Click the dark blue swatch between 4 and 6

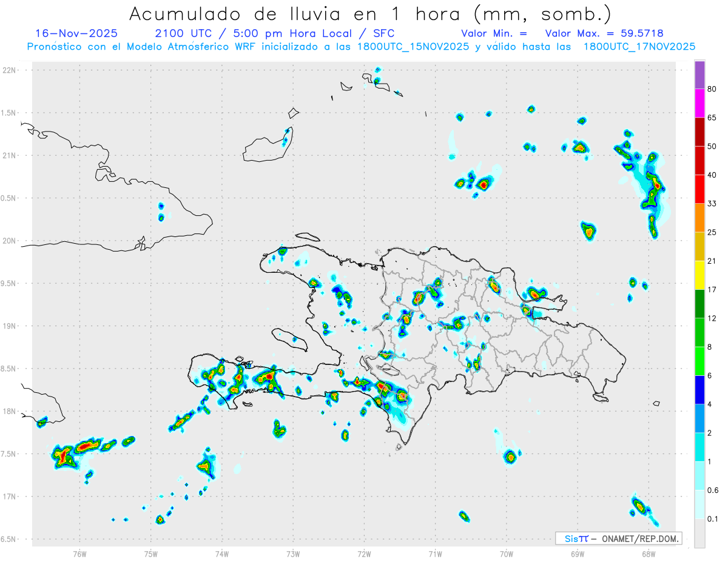tap(699, 390)
